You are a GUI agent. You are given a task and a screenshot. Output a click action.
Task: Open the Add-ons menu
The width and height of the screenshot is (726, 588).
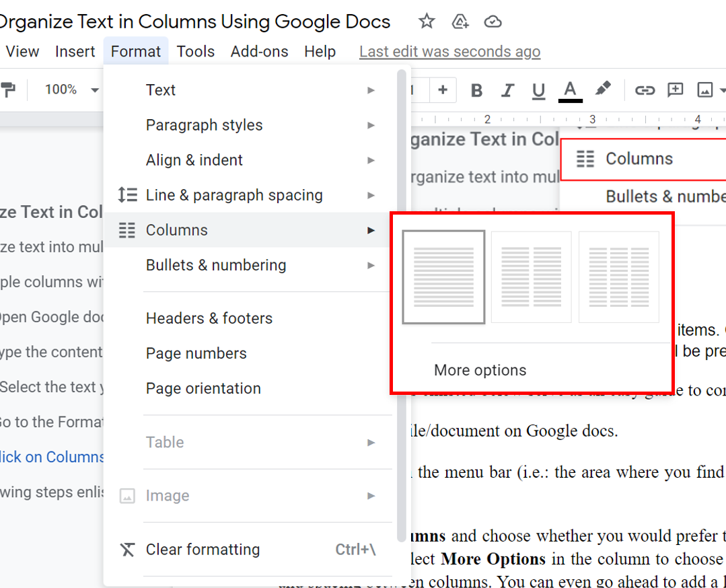259,51
